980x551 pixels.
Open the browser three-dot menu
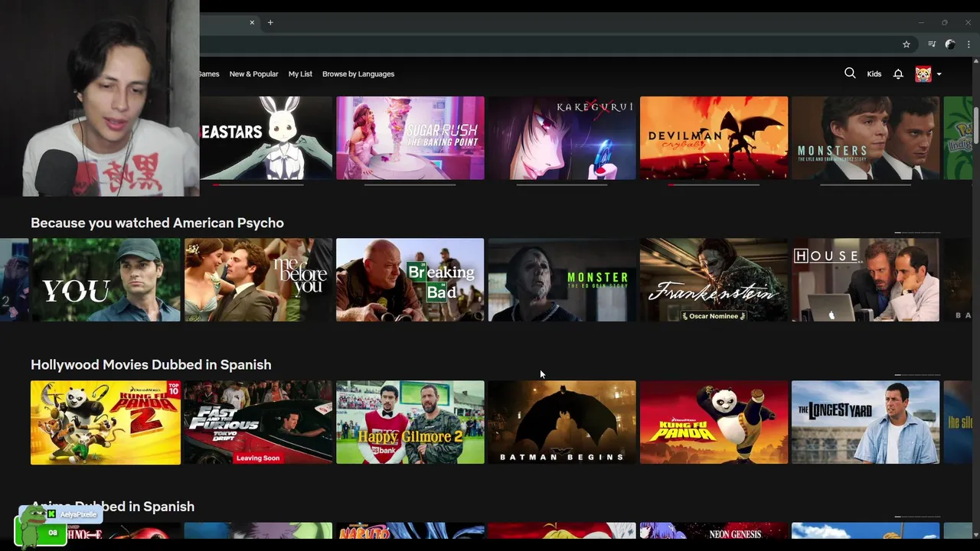coord(969,44)
